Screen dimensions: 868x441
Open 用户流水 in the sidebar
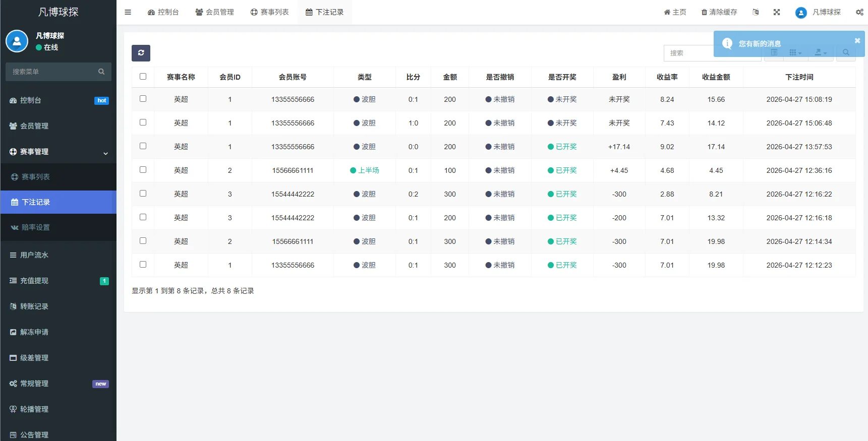(59, 255)
